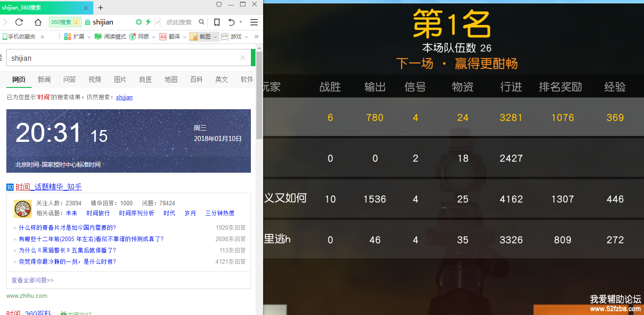Click the 网银 online banking shield icon
Screen dimensions: 644x315
tap(132, 37)
